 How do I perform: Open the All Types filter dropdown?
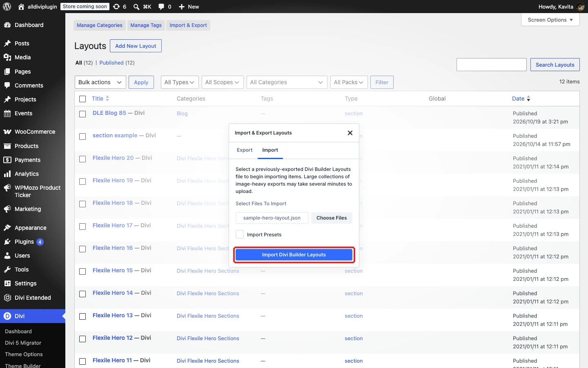[180, 82]
